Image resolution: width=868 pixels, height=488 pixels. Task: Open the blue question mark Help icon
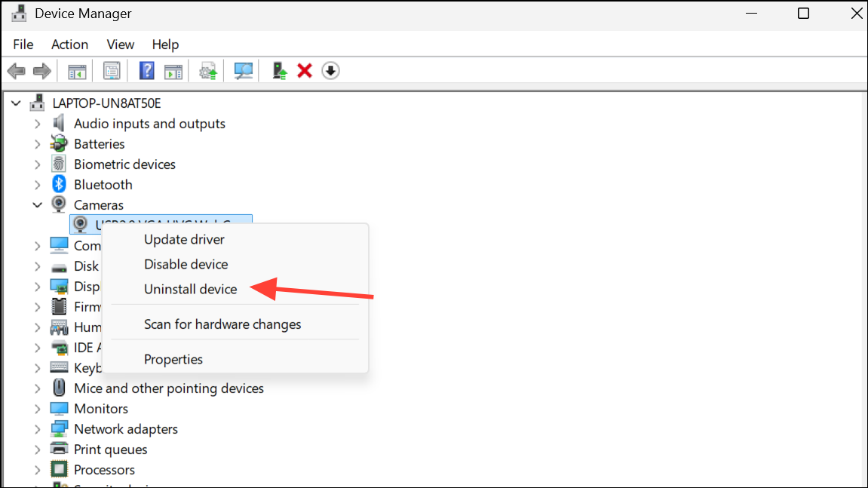147,71
